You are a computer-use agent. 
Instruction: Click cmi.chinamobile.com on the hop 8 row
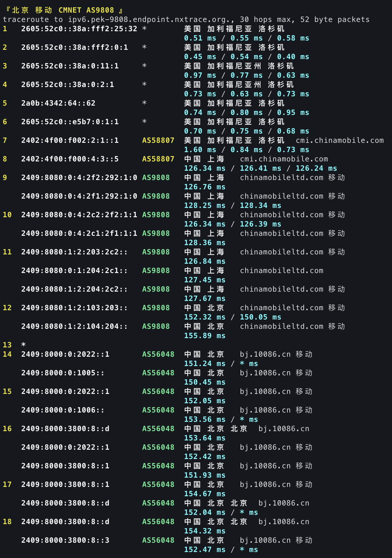click(284, 159)
